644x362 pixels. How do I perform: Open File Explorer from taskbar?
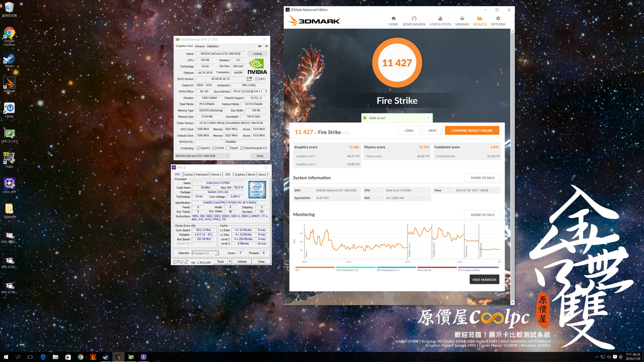click(x=56, y=357)
